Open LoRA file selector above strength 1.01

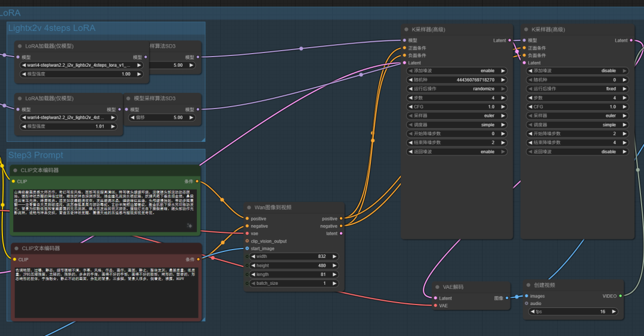(x=68, y=117)
